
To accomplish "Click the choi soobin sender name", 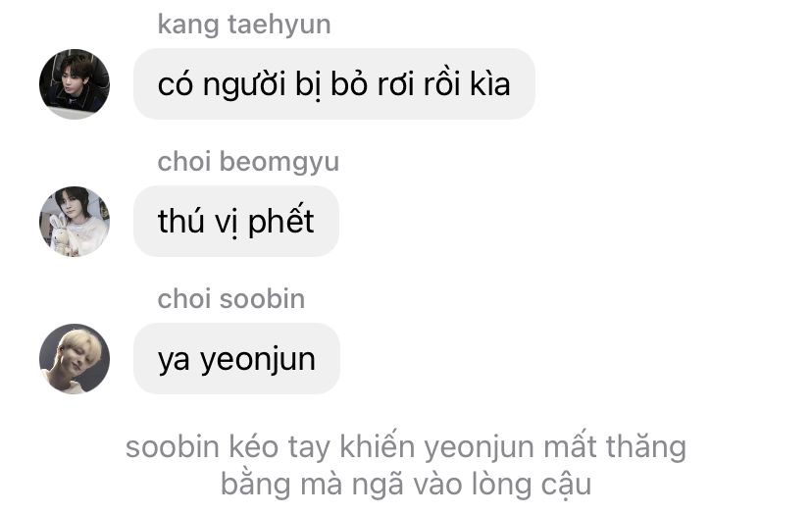I will (x=231, y=299).
